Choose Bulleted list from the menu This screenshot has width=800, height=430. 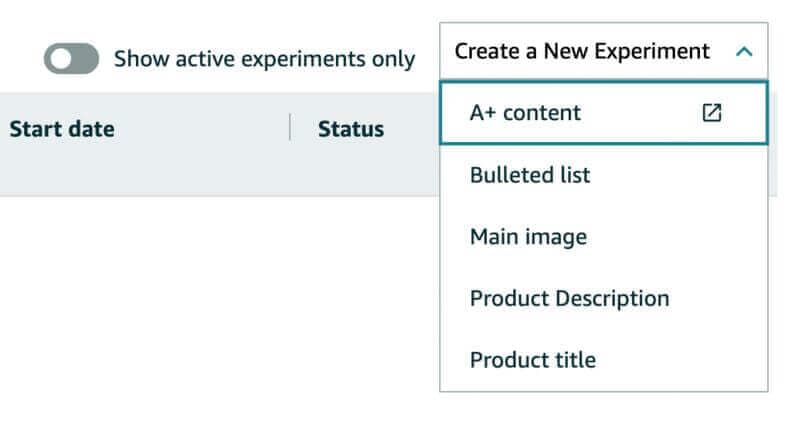click(x=530, y=175)
